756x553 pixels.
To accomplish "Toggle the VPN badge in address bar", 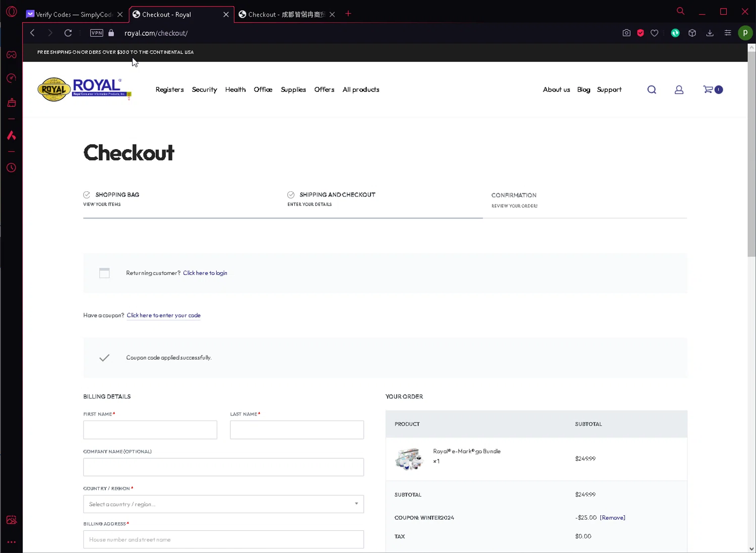I will click(96, 33).
